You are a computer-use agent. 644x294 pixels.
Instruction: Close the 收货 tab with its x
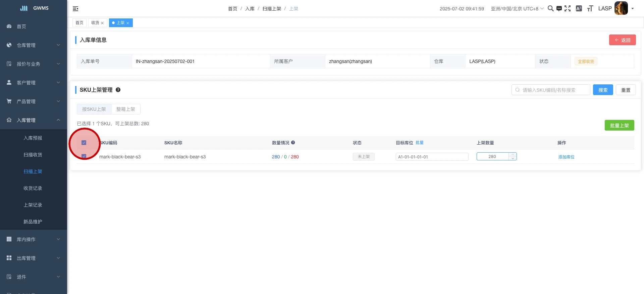[102, 23]
